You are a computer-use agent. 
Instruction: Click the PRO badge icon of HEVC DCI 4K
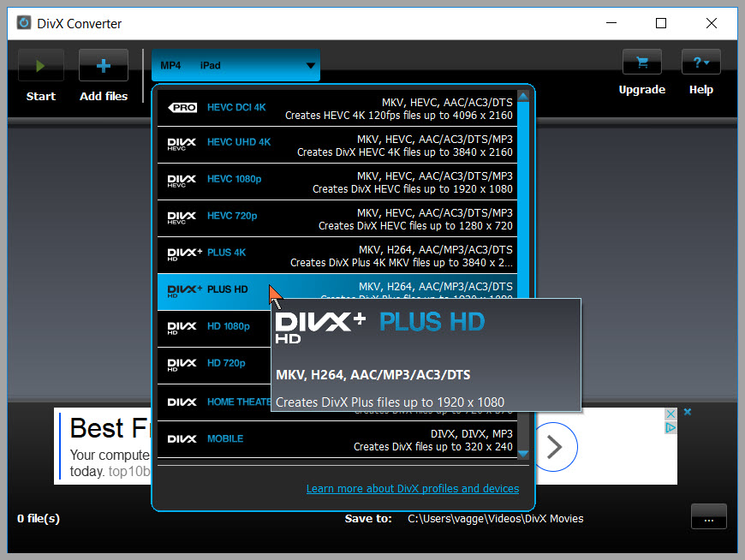point(182,108)
